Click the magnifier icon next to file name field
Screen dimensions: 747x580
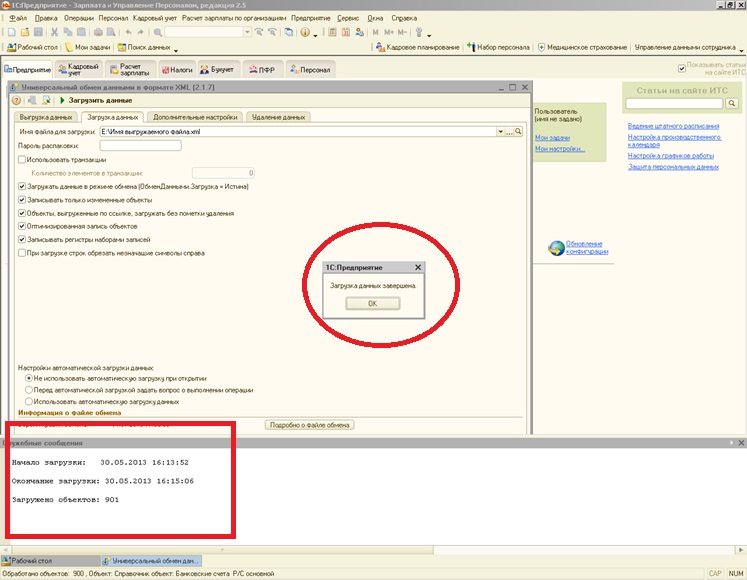tap(518, 132)
